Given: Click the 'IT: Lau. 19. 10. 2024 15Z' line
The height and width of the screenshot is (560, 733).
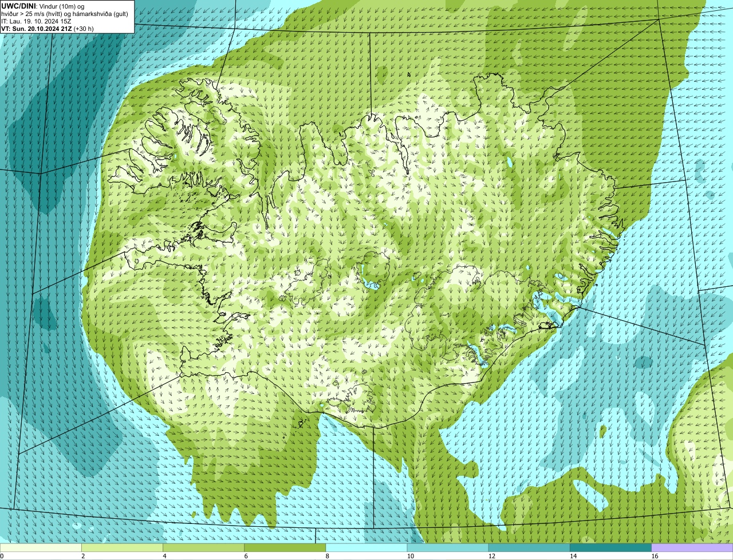Looking at the screenshot, I should pyautogui.click(x=36, y=21).
